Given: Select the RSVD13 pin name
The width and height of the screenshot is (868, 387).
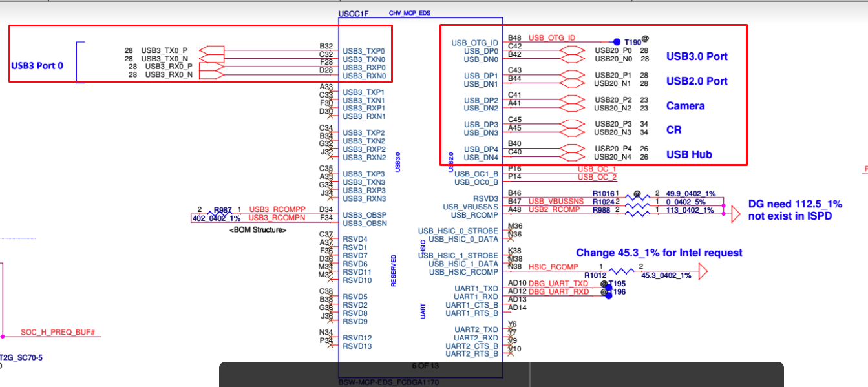Looking at the screenshot, I should click(357, 346).
